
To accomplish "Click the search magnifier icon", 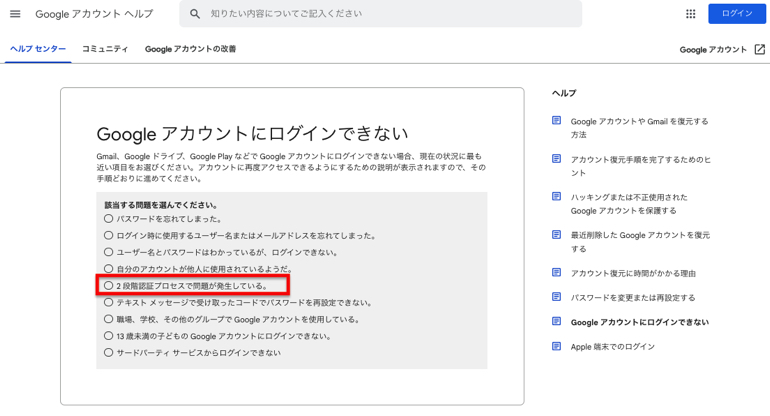I will pyautogui.click(x=195, y=14).
